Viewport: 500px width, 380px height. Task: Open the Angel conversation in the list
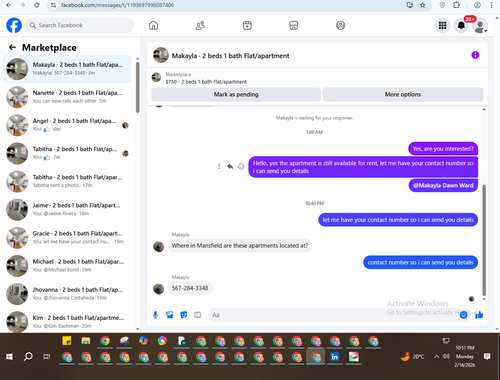[x=67, y=125]
